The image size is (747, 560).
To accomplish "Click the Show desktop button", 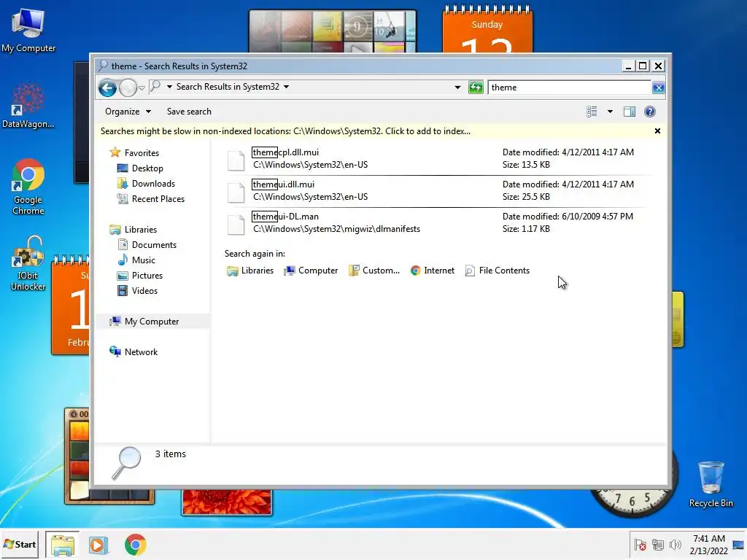I will [739, 545].
